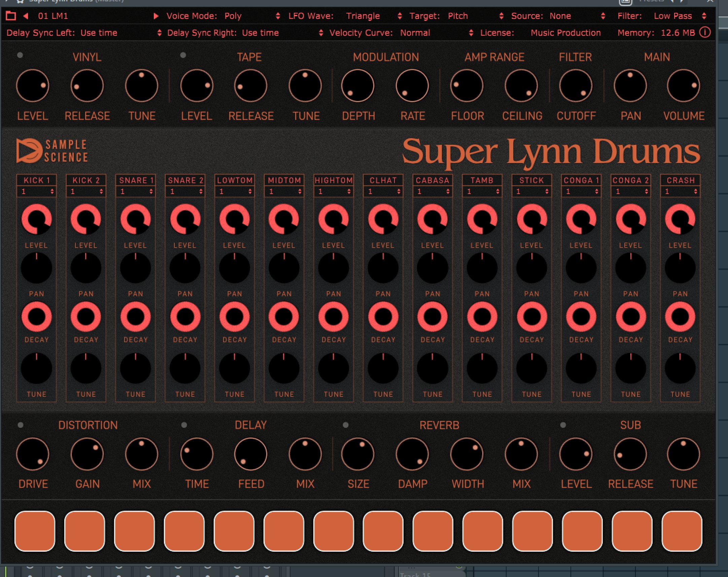Screen dimensions: 728x577
Task: Click the Distortion DRIVE knob
Action: 33,454
